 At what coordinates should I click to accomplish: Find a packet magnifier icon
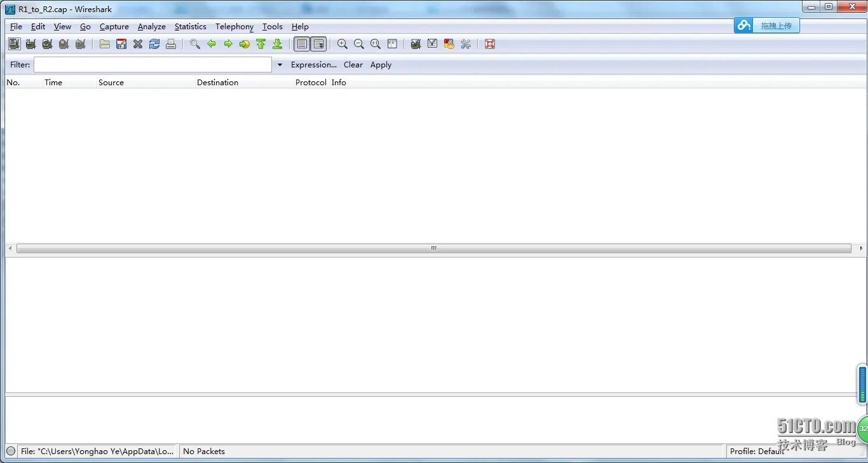pyautogui.click(x=195, y=44)
